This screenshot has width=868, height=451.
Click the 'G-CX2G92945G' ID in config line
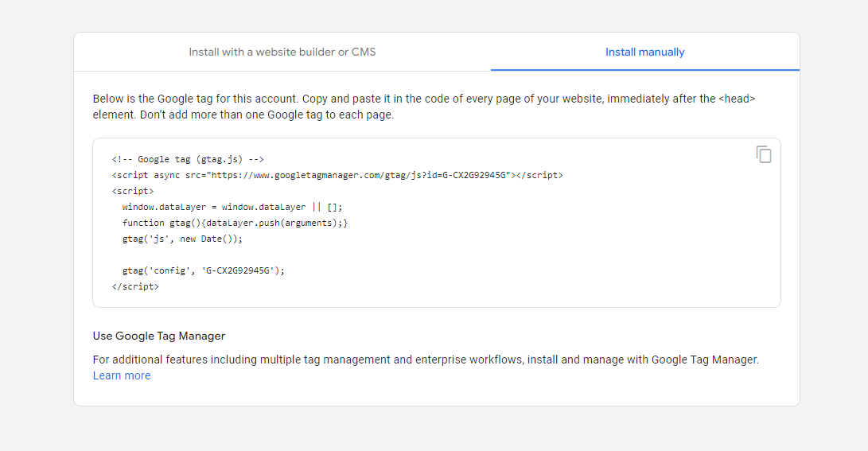(x=239, y=270)
